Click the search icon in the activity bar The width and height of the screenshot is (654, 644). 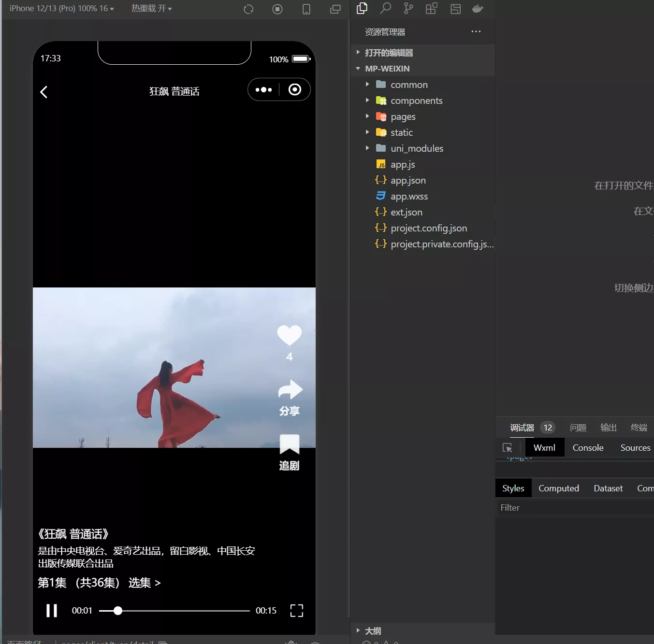click(385, 9)
